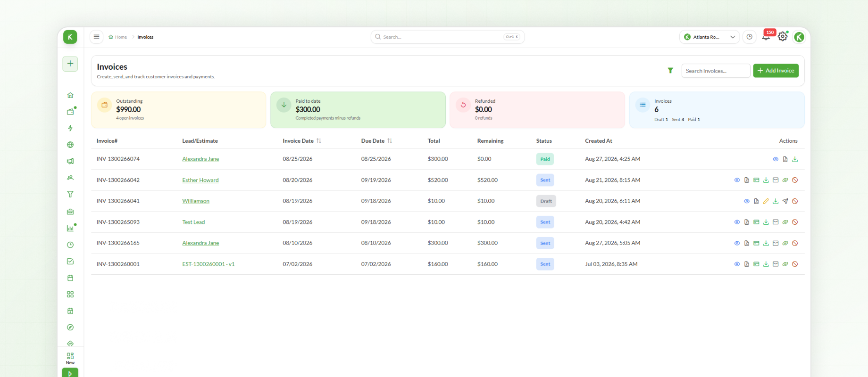Open the user profile avatar
868x377 pixels.
pos(799,37)
